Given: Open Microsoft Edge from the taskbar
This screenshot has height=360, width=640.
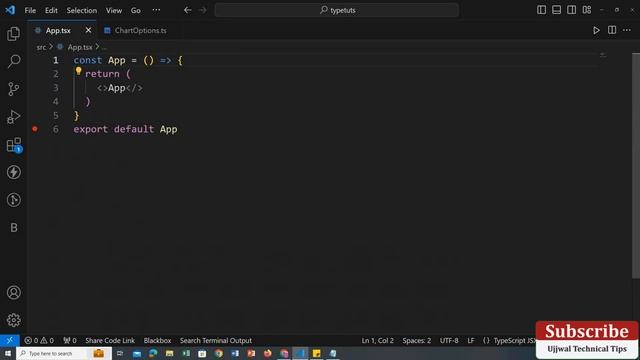Looking at the screenshot, I should (x=153, y=353).
